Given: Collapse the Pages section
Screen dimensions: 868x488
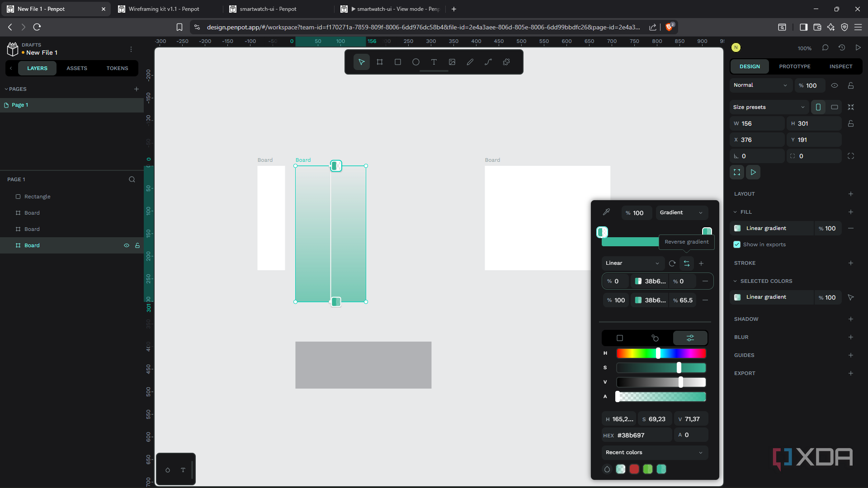Looking at the screenshot, I should [15, 89].
